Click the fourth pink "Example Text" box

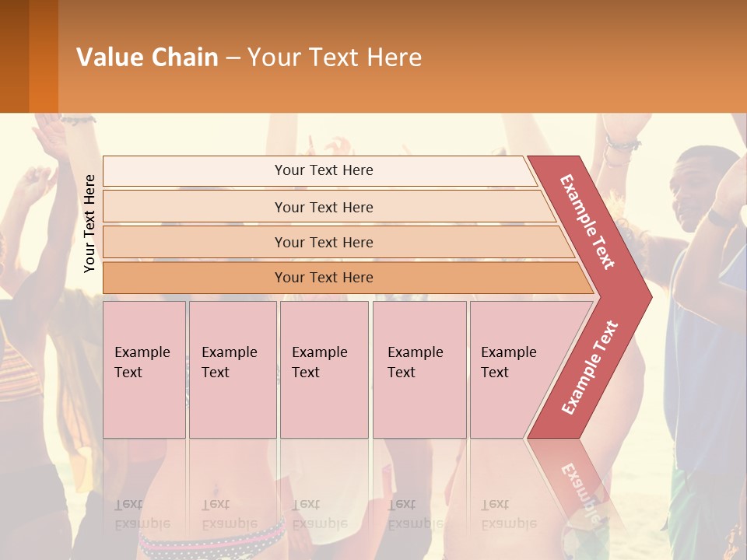tap(419, 369)
